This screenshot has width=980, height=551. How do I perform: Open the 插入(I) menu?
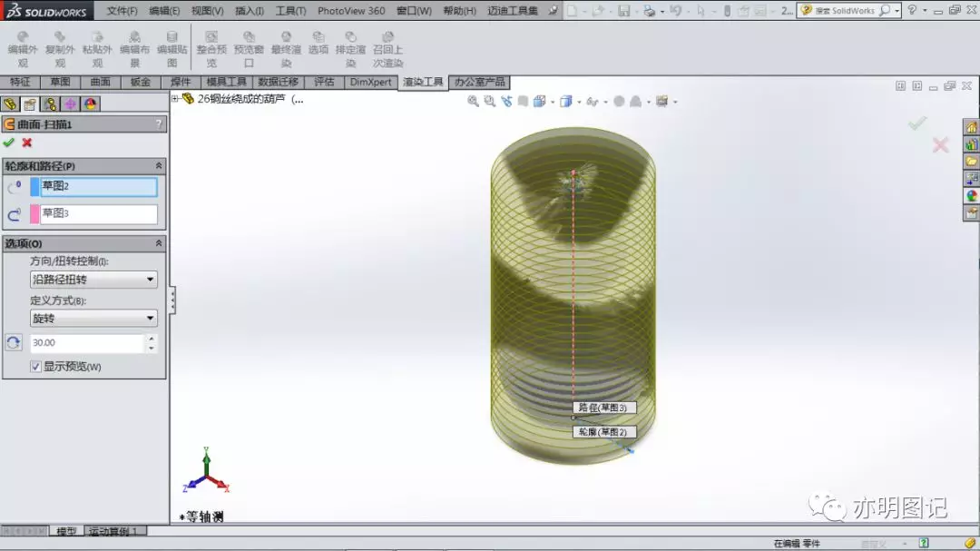[250, 11]
